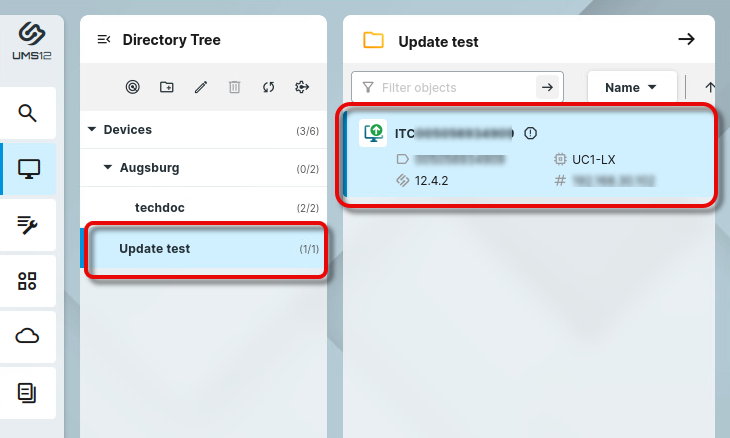The image size is (730, 438).
Task: Open the gear settings toolbar icon
Action: coord(302,87)
